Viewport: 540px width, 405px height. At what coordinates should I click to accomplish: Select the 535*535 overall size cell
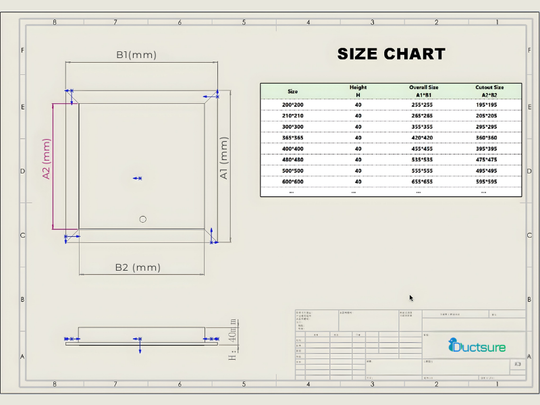pos(422,159)
